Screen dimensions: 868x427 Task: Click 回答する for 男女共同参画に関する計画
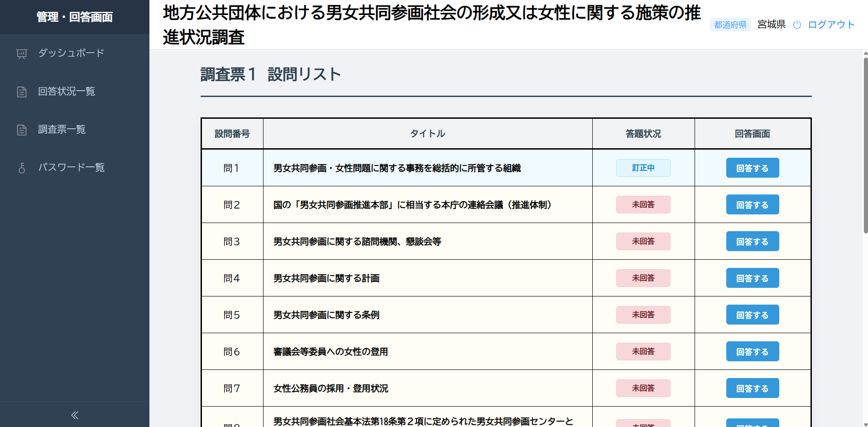[753, 278]
